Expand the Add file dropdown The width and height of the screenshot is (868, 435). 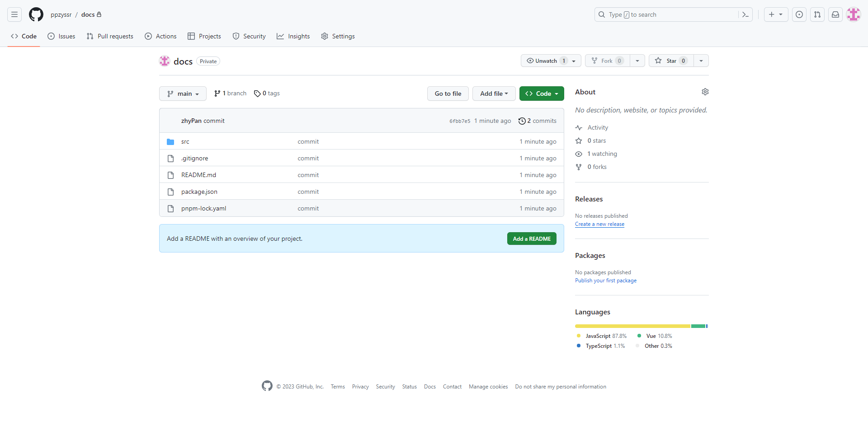[494, 94]
